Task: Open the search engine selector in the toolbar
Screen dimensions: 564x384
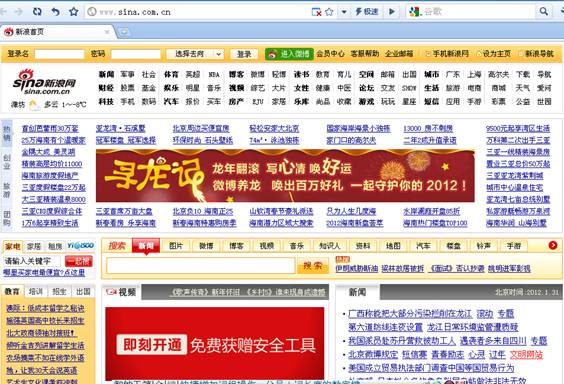Action: tap(414, 12)
